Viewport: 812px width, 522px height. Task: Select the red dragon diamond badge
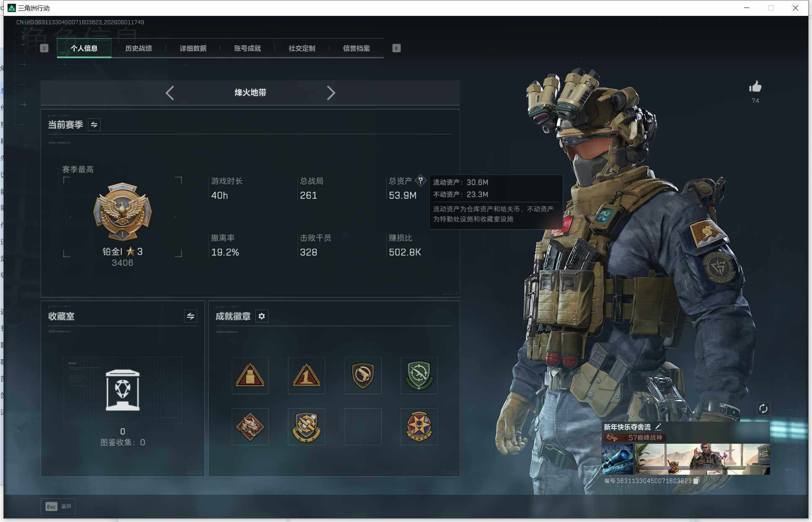tap(250, 427)
